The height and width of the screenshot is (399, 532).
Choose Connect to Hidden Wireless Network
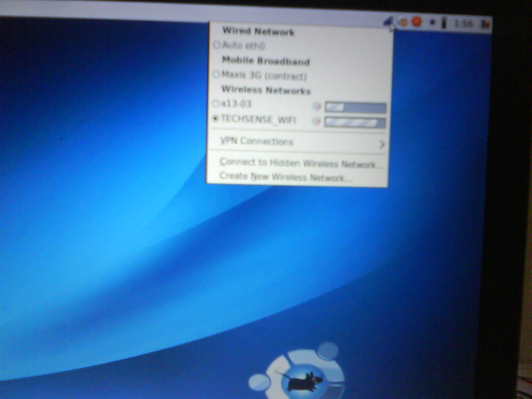point(297,163)
